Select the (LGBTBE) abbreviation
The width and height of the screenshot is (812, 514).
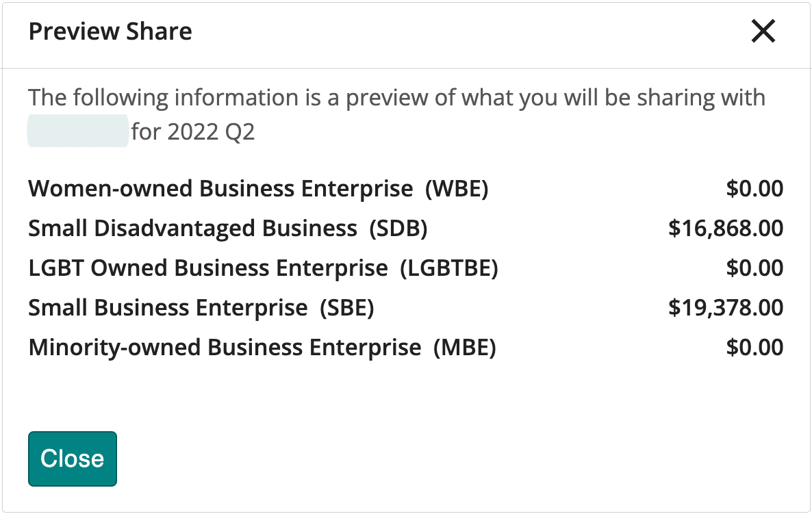(449, 268)
